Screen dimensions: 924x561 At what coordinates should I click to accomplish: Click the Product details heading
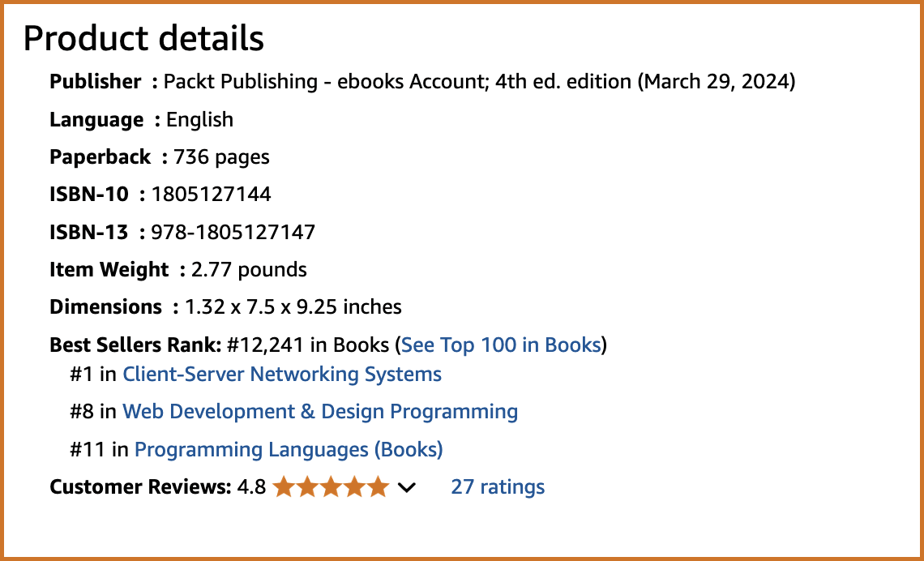pyautogui.click(x=143, y=39)
